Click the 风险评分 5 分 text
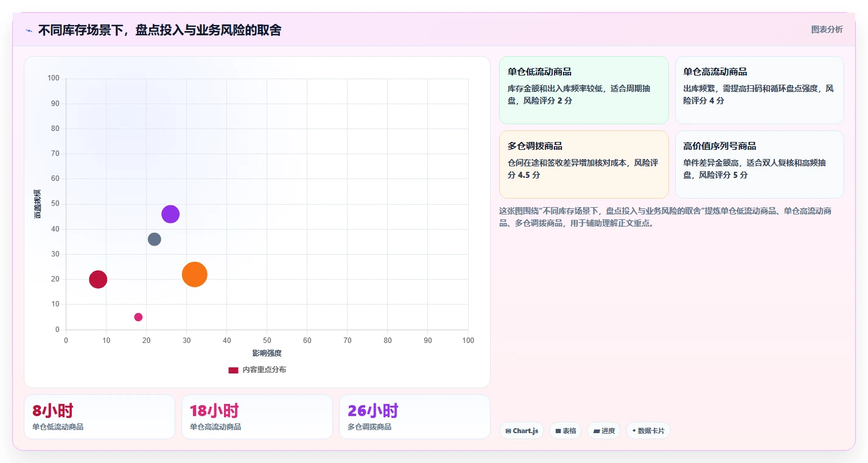The image size is (868, 463). pyautogui.click(x=723, y=175)
